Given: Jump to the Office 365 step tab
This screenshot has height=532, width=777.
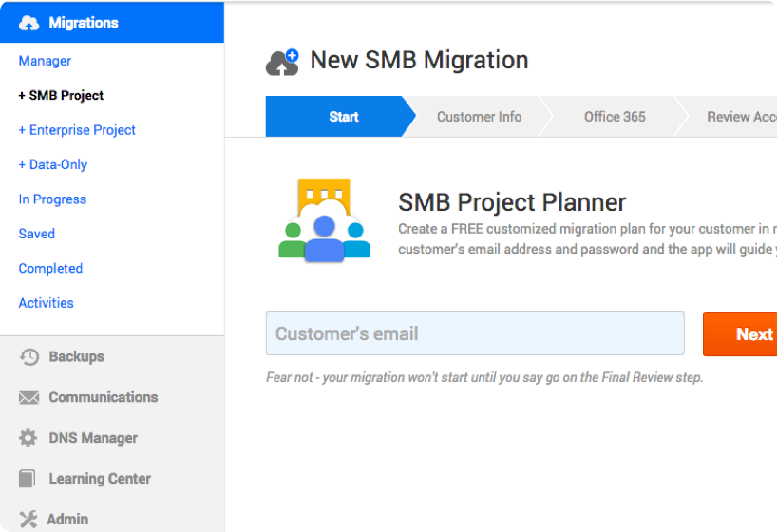Looking at the screenshot, I should click(615, 117).
